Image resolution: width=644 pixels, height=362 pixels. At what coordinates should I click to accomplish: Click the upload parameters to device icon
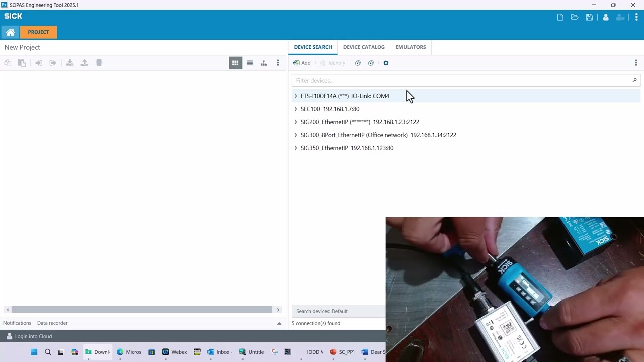coord(85,63)
